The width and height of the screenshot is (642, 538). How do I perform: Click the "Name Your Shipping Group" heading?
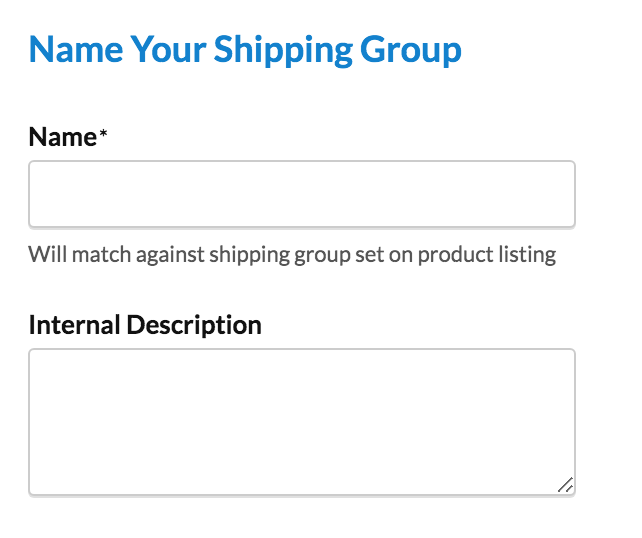245,49
